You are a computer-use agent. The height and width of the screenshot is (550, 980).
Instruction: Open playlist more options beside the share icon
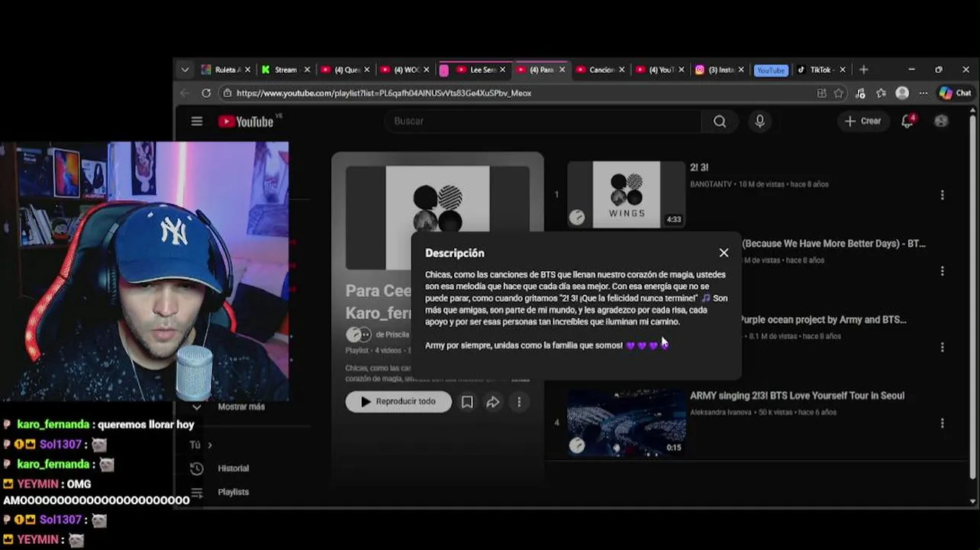(x=519, y=402)
